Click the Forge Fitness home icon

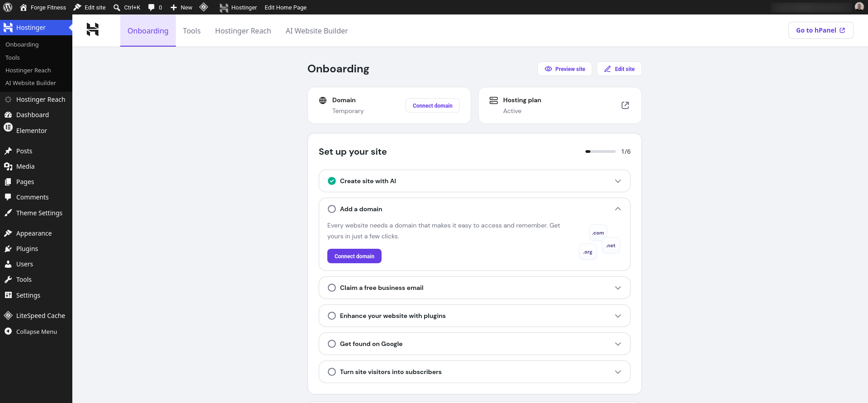point(24,7)
